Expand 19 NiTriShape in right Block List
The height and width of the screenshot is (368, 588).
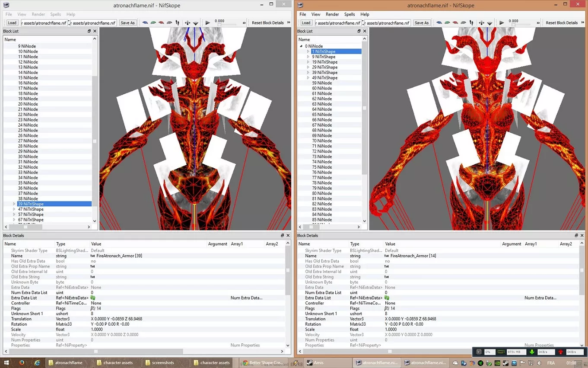coord(308,62)
